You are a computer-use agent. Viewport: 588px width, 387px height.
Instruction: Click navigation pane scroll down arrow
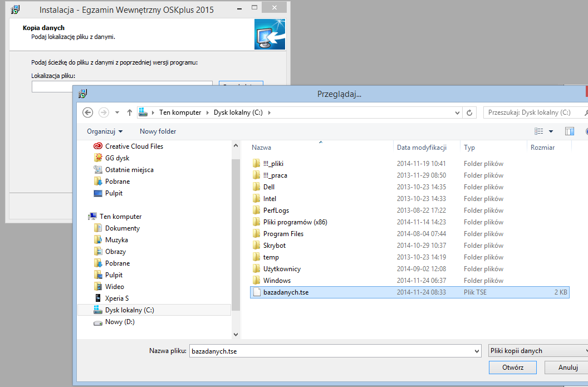tap(236, 335)
